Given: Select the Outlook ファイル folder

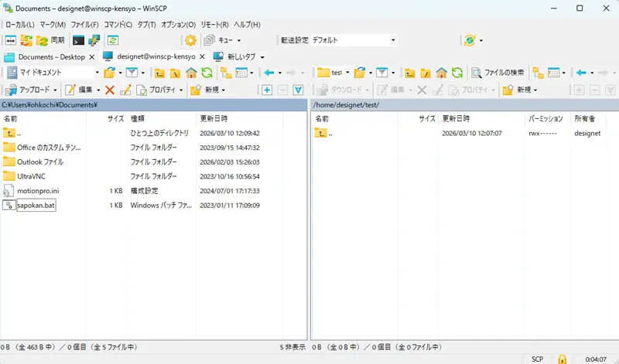Looking at the screenshot, I should point(40,162).
